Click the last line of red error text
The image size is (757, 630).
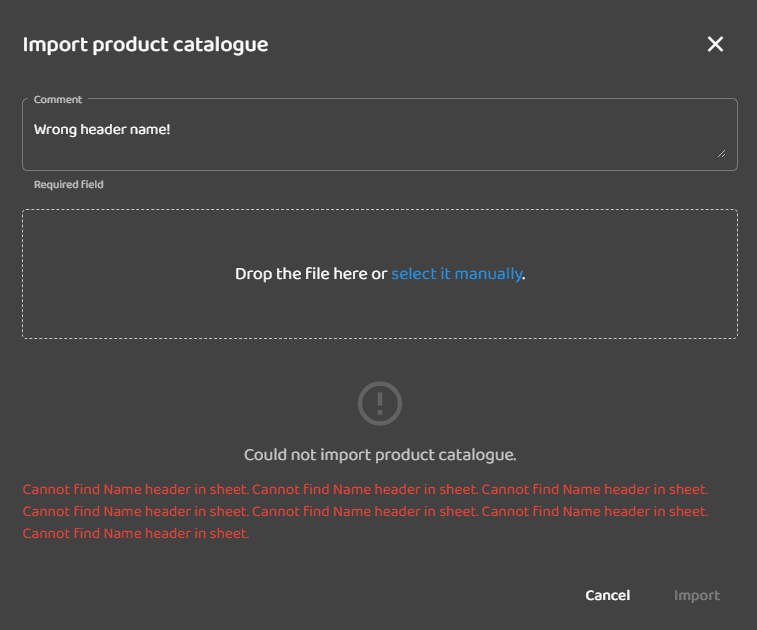[x=135, y=534]
